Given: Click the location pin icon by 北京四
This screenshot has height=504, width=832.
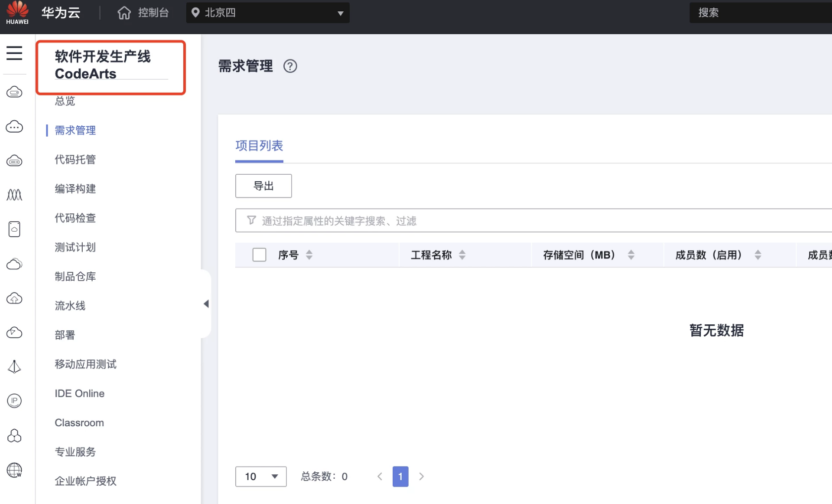Looking at the screenshot, I should [196, 13].
